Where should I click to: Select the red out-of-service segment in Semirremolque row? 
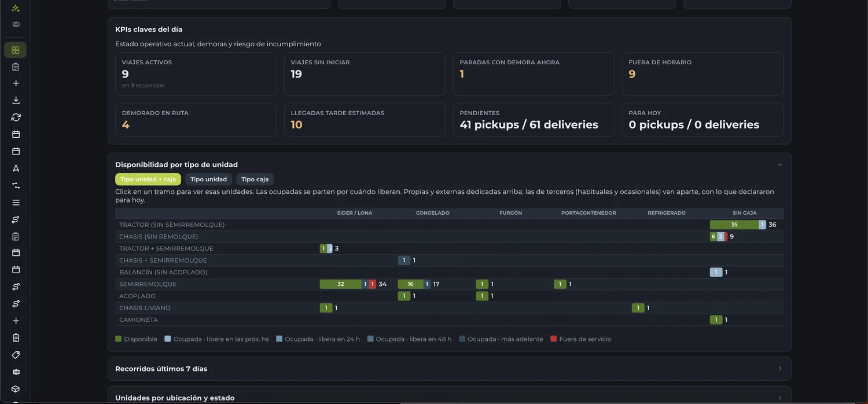coord(373,284)
